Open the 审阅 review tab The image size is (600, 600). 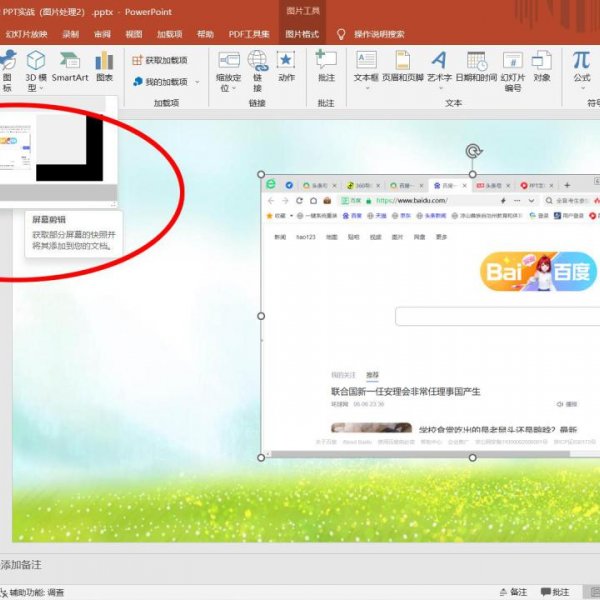102,33
